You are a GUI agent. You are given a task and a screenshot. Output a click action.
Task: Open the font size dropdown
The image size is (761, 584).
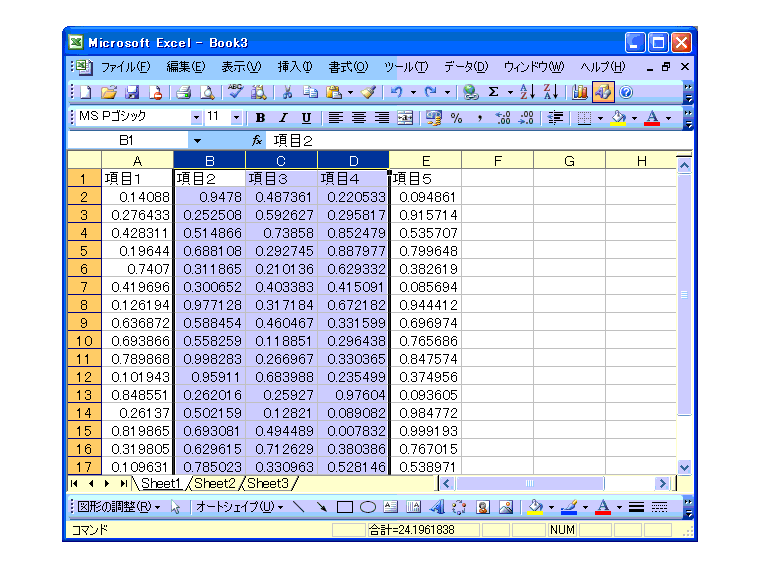click(x=236, y=117)
